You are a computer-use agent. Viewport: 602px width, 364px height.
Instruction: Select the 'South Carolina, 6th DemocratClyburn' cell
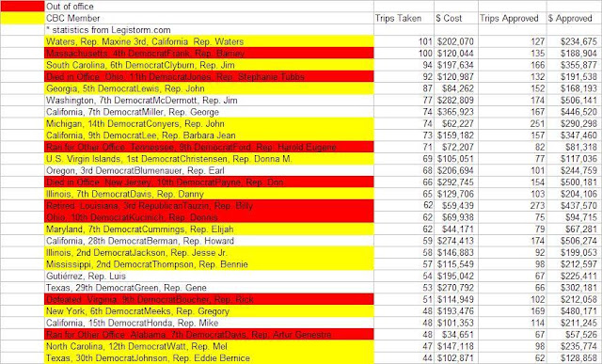tap(209, 65)
